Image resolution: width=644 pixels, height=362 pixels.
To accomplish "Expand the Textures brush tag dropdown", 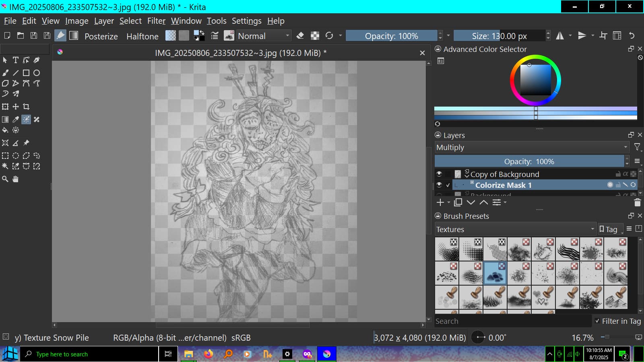I will 515,229.
